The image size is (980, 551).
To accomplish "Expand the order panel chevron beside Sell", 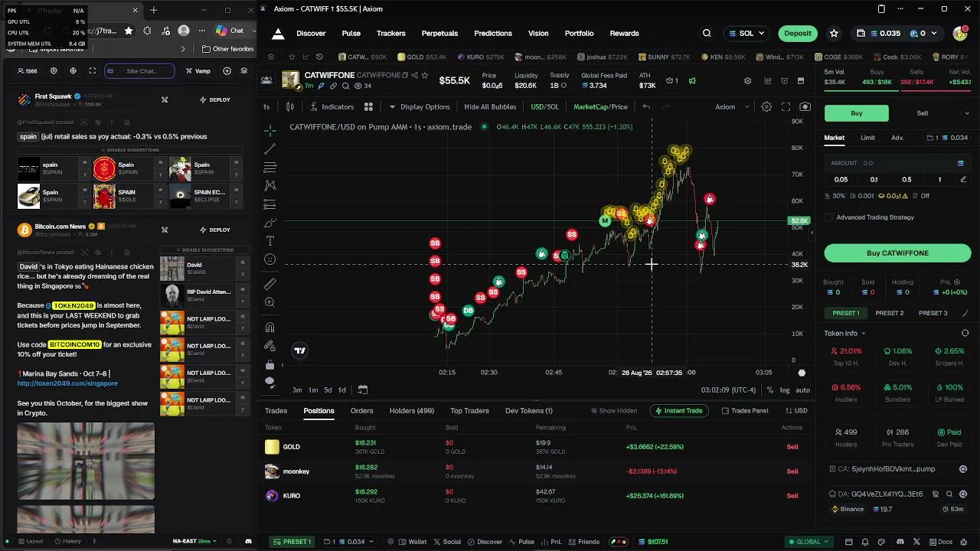I will (967, 113).
